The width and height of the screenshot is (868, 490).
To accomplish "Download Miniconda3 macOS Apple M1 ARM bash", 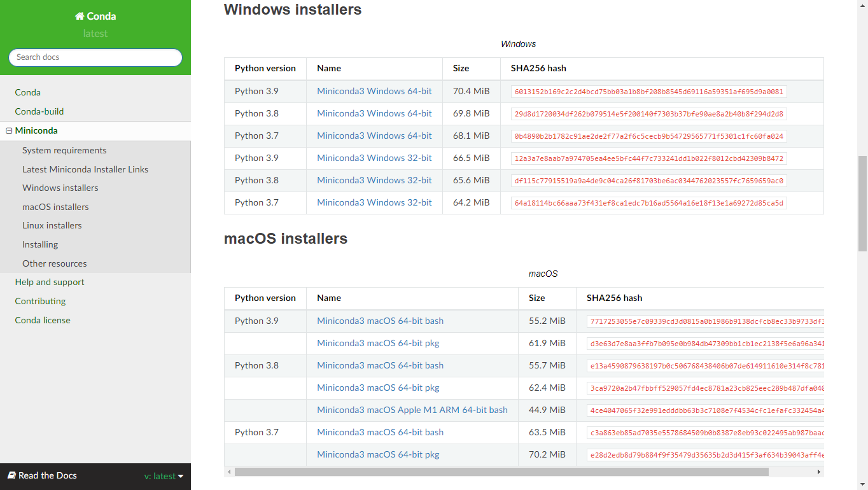I will click(412, 410).
